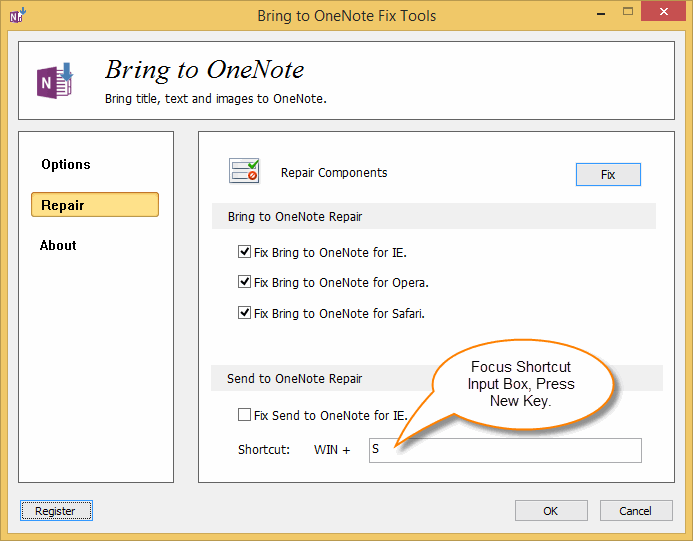Click the Register button
The width and height of the screenshot is (693, 541).
(56, 511)
